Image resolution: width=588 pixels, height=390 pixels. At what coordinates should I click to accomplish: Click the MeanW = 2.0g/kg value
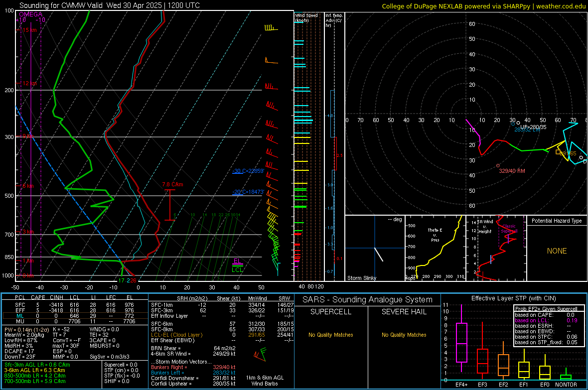coord(24,335)
